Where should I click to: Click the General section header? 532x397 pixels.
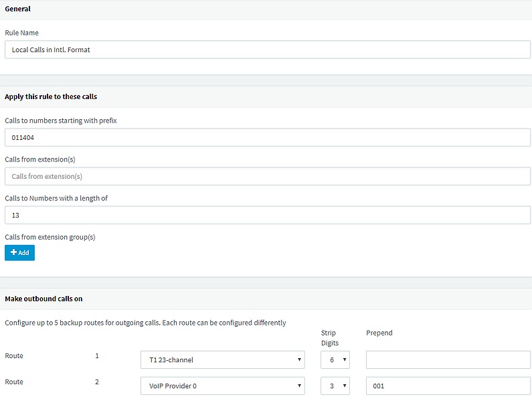point(17,9)
